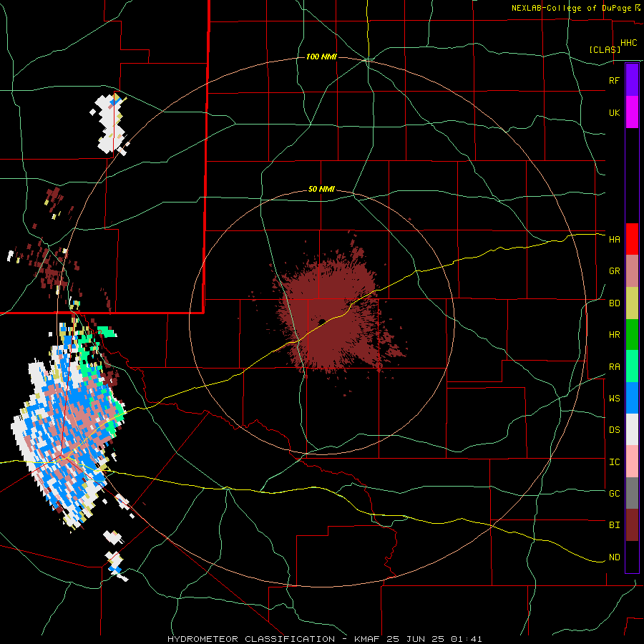Click the WS blue legend swatch
The image size is (644, 644).
click(x=632, y=398)
